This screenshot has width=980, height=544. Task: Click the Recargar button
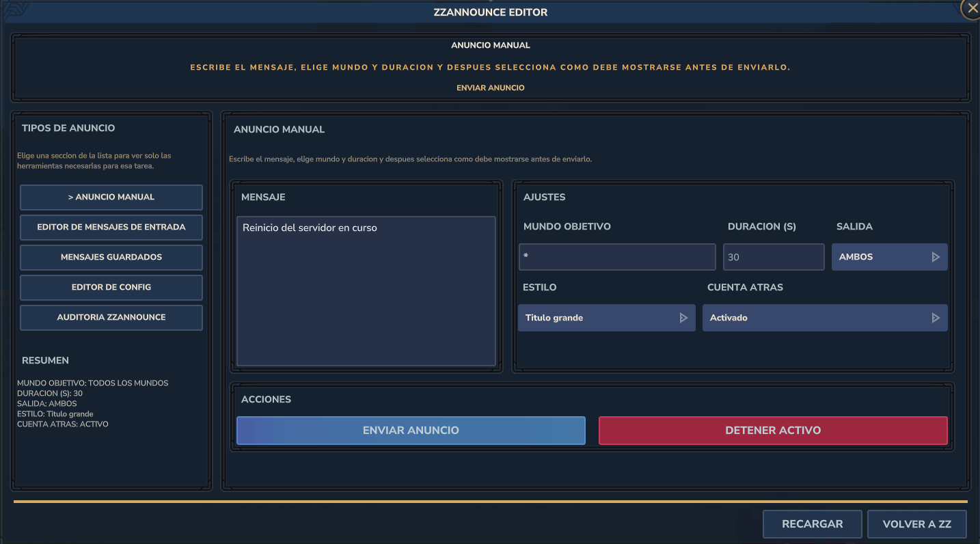coord(812,524)
